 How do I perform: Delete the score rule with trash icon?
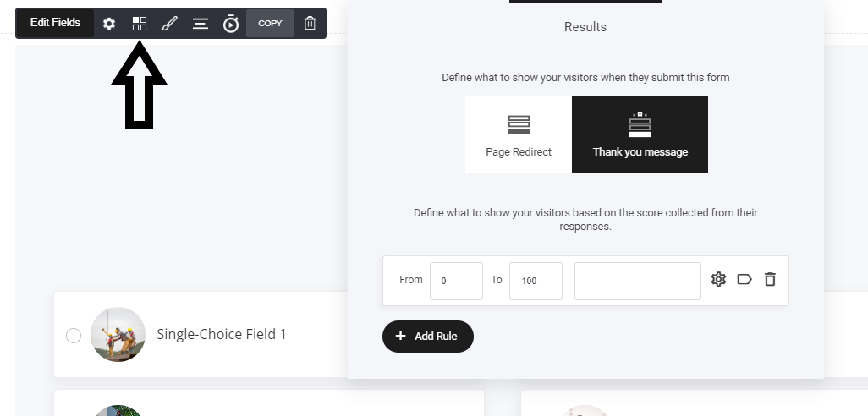coord(770,279)
